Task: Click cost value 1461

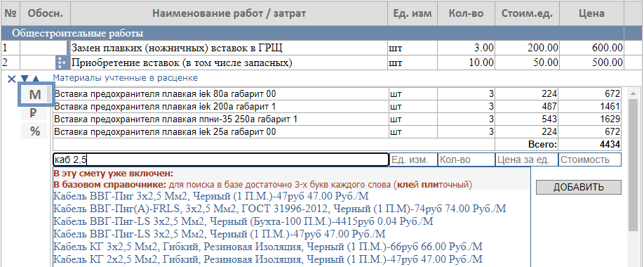Action: [x=590, y=107]
